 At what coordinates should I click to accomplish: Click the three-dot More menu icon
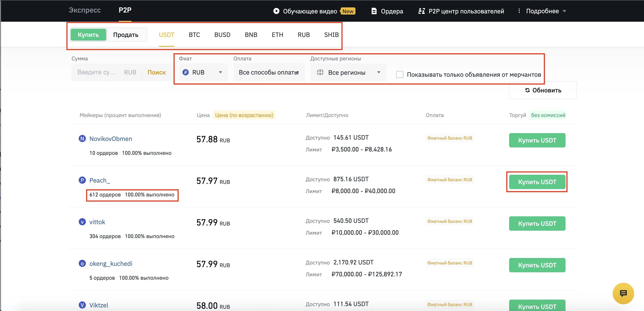(x=519, y=11)
